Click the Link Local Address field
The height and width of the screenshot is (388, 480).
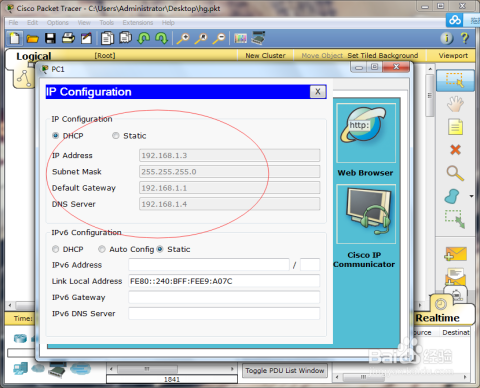224,281
